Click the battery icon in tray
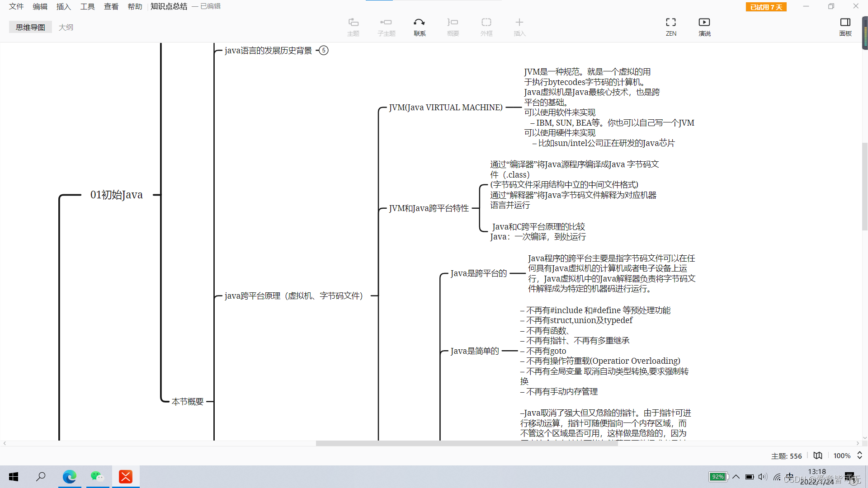 (750, 477)
